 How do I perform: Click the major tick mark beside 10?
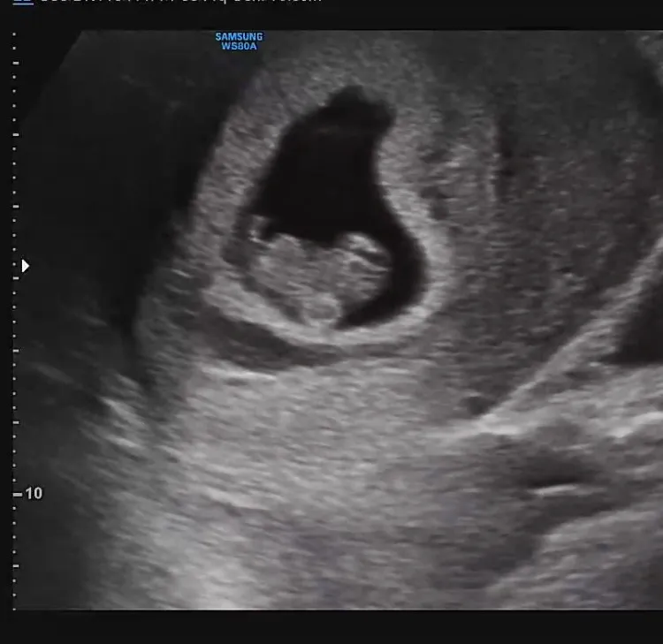18,494
